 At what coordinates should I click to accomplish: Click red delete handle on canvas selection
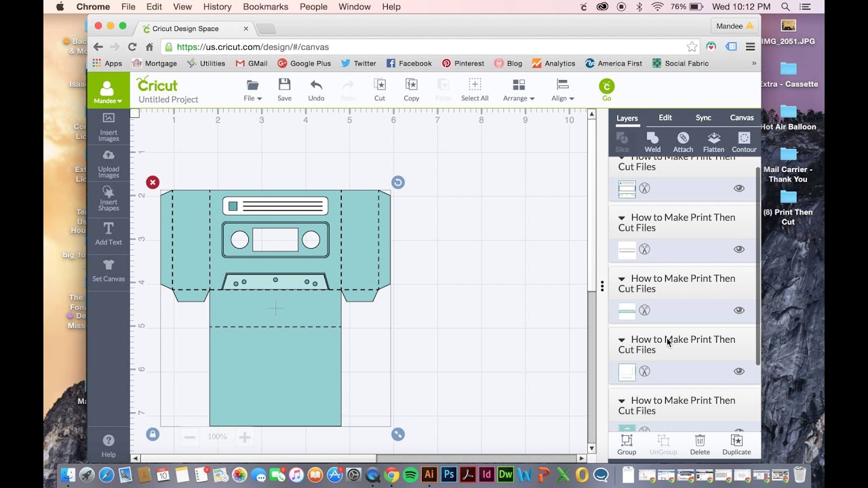[153, 182]
